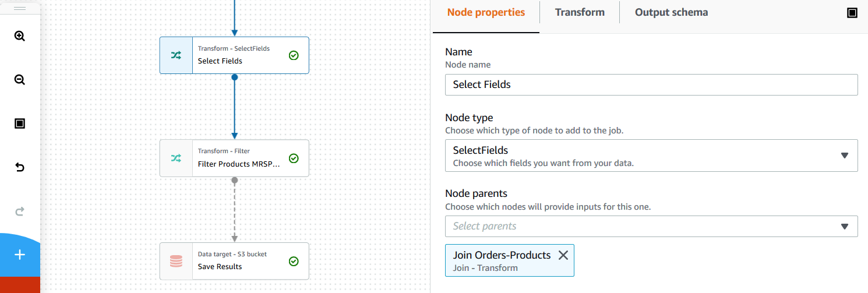Click the redo arrow icon

point(20,211)
